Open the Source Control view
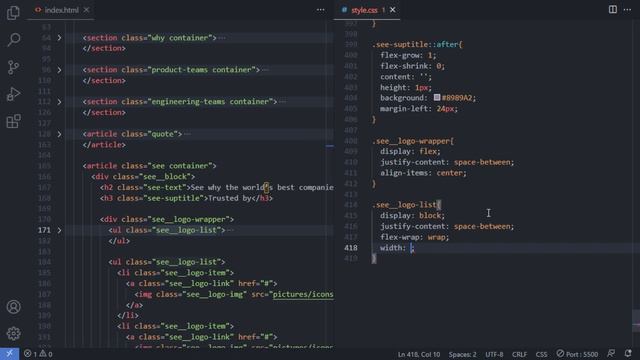This screenshot has width=640, height=360. pos(13,67)
